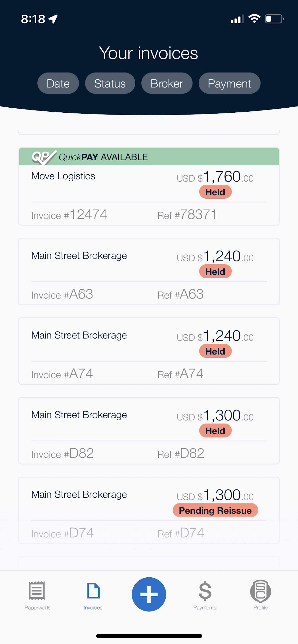
Task: Tap the $1,760.00 amount on Move Logistics
Action: click(x=215, y=177)
